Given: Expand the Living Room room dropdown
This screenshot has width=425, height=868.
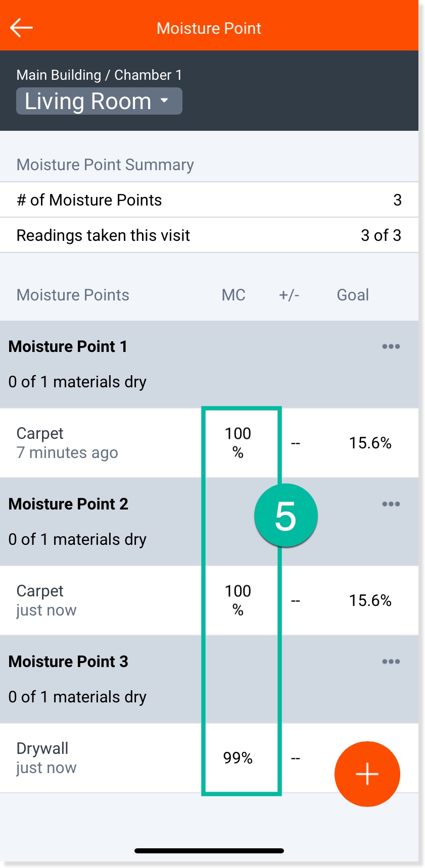Looking at the screenshot, I should coord(99,101).
